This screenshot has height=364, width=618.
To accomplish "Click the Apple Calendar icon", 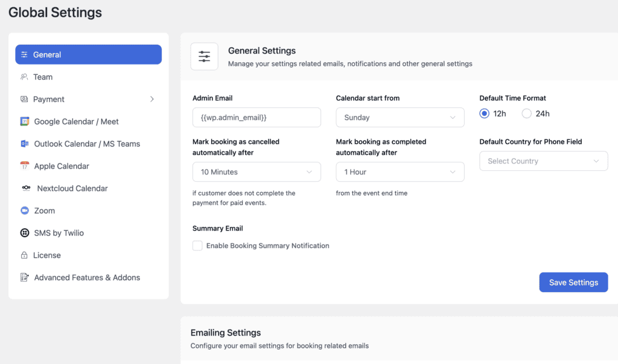I will (x=24, y=166).
